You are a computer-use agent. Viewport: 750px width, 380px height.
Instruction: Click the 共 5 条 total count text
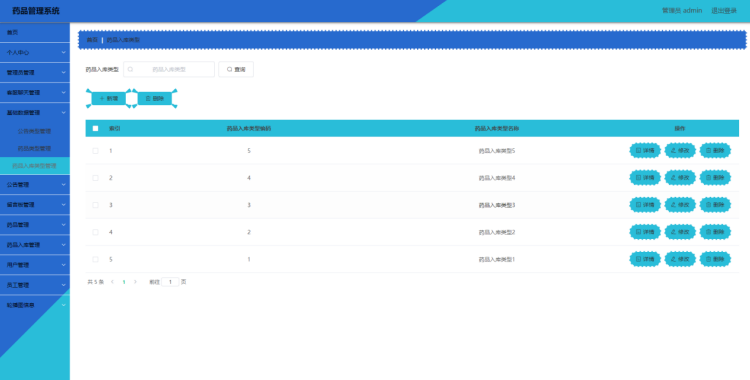tap(96, 282)
